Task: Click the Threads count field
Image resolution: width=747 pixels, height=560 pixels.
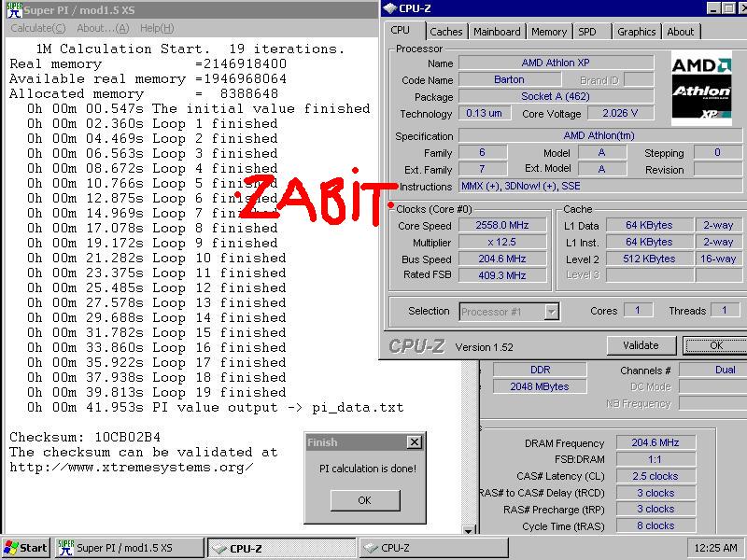Action: [x=725, y=311]
